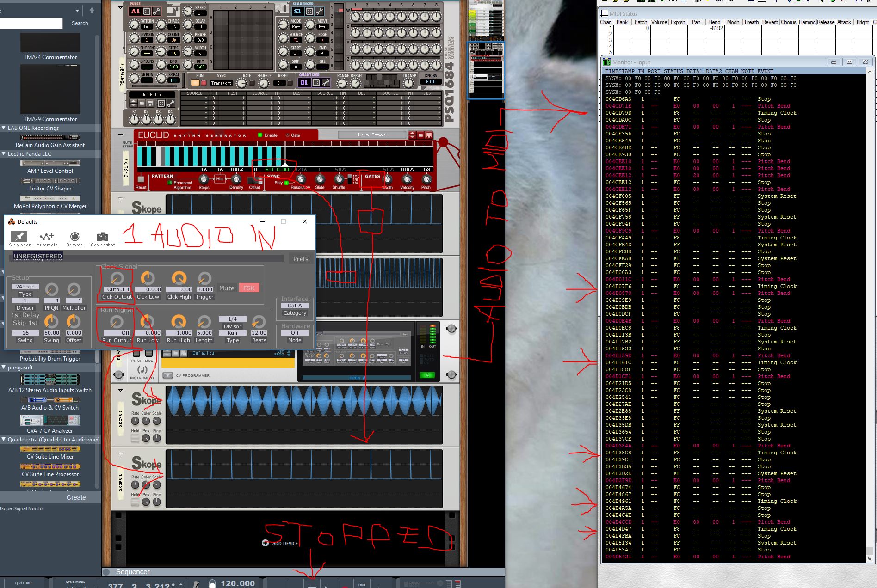The width and height of the screenshot is (877, 588).
Task: Collapse the PSQ-1684 device fold arrow
Action: click(x=120, y=7)
